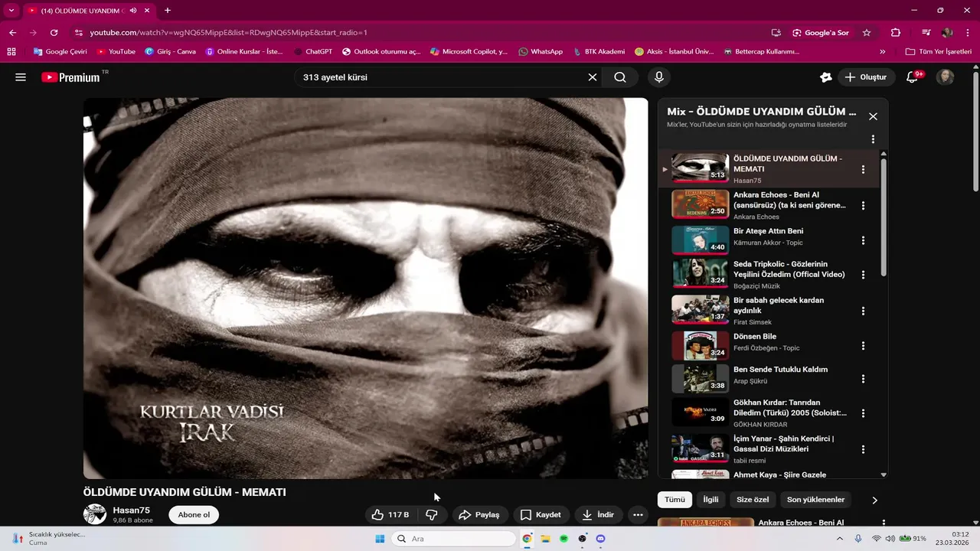Close the Mix playlist panel

873,116
